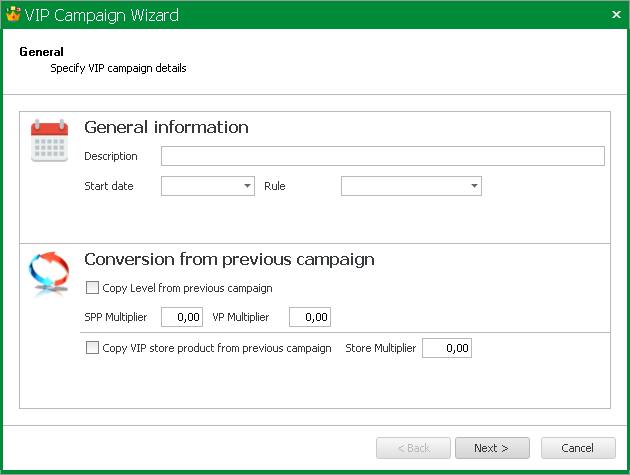Cancel the campaign wizard
630x475 pixels.
point(578,448)
